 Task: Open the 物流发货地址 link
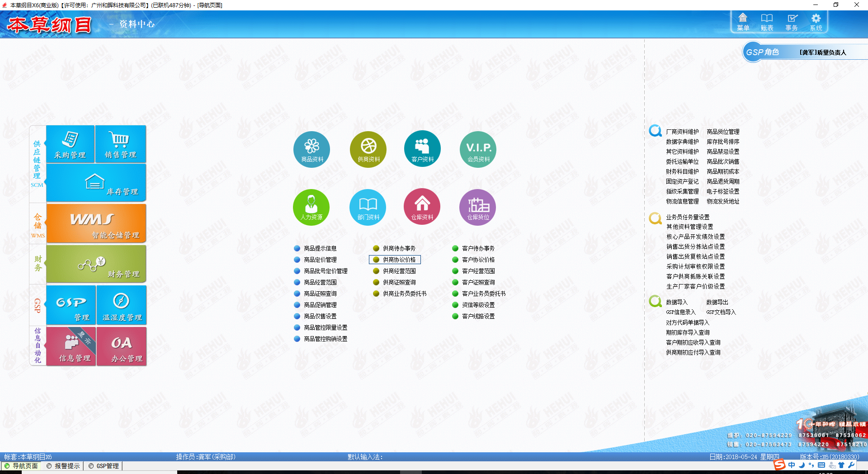[723, 201]
